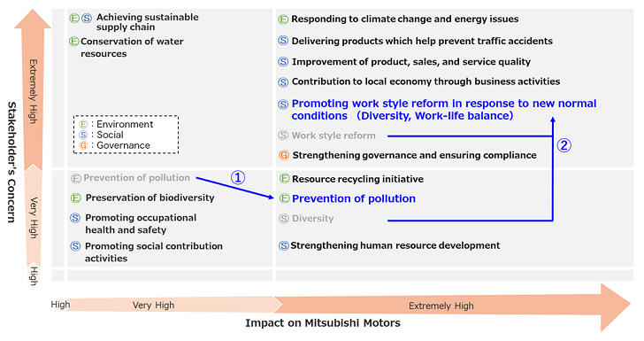Click the Extremely High label on horizontal arrow
Viewport: 644px width, 341px height.
(441, 306)
